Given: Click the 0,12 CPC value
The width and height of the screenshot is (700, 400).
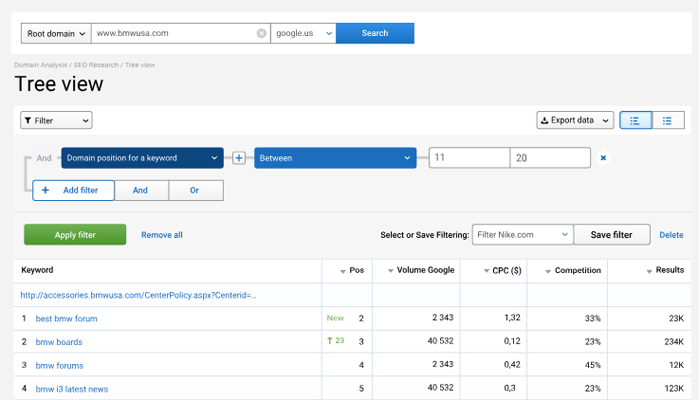Looking at the screenshot, I should [512, 341].
